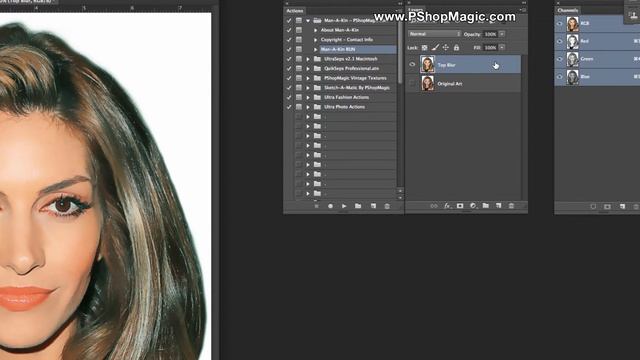Open Fill slider dropdown arrow
640x360 pixels.
502,48
